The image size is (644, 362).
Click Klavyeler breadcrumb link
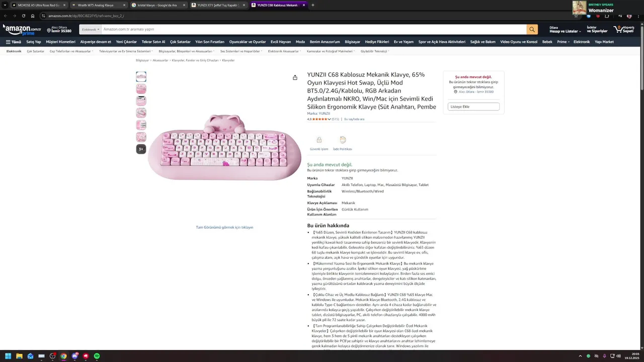[x=228, y=60]
